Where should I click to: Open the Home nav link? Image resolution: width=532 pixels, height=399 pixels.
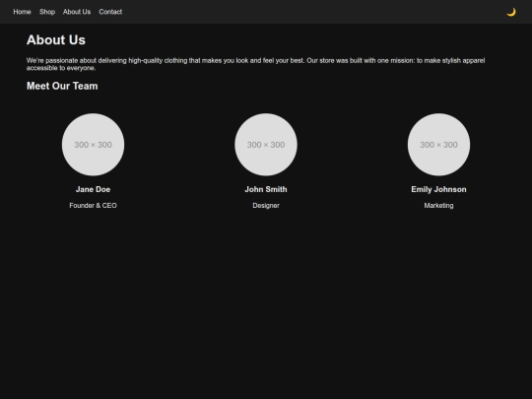tap(22, 12)
